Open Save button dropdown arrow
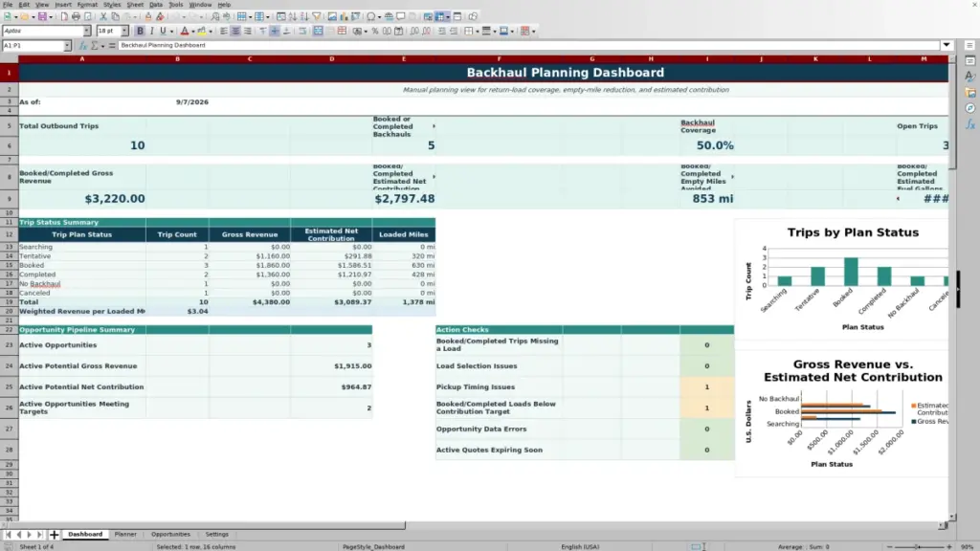The width and height of the screenshot is (980, 551). click(51, 16)
